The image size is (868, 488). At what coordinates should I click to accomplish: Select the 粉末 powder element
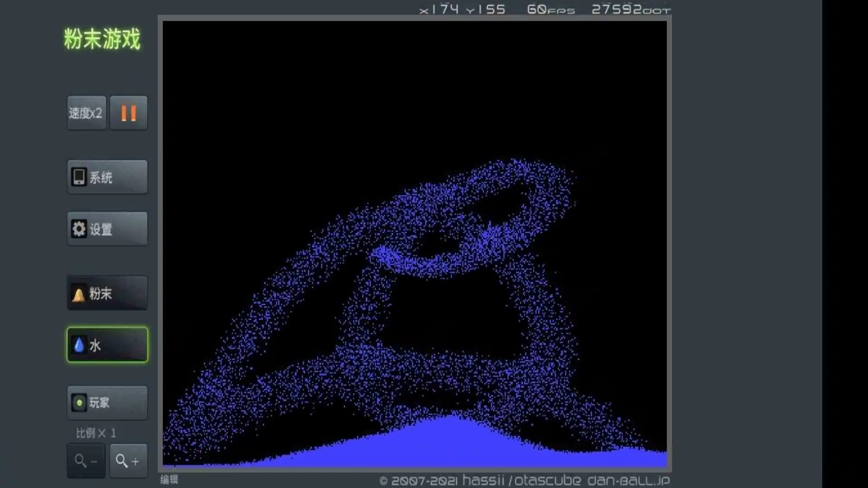pyautogui.click(x=107, y=293)
